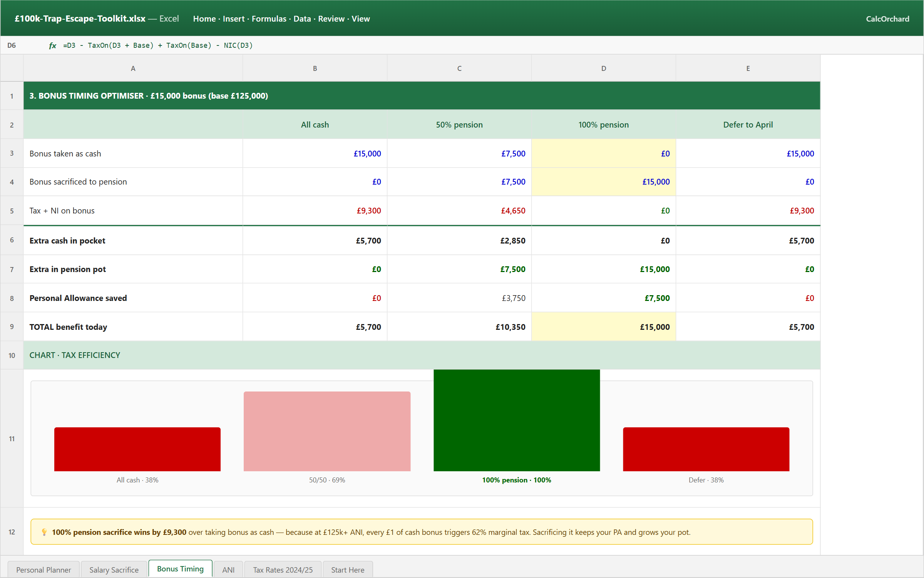Select the £2,850 extra cash cell
Screen dimensions: 924x578
pos(459,240)
